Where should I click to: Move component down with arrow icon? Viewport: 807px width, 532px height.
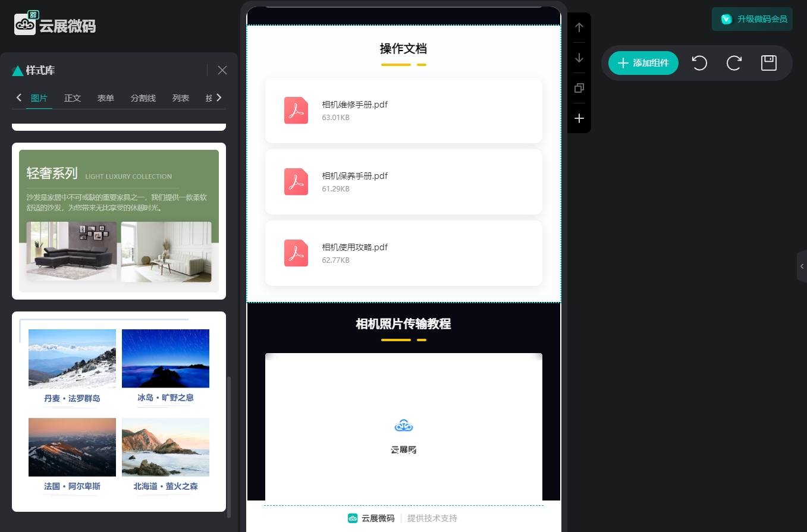coord(579,58)
